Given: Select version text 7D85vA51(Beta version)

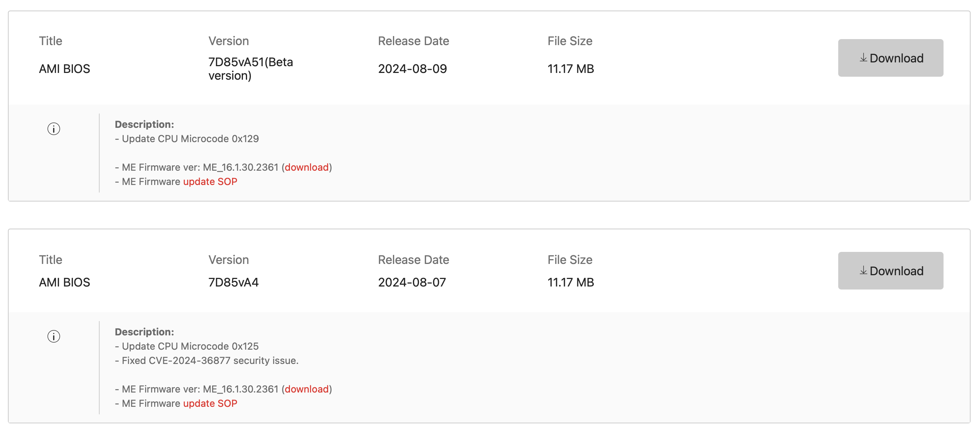Looking at the screenshot, I should coord(250,68).
